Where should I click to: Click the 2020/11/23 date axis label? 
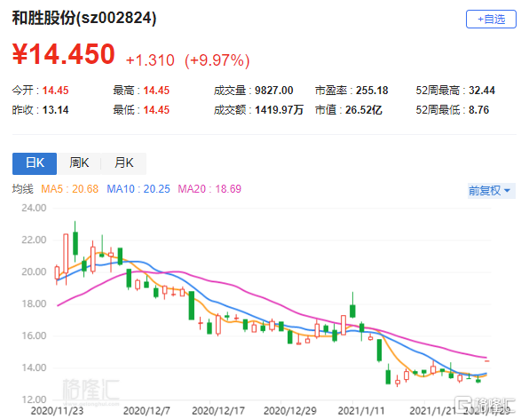(x=57, y=411)
